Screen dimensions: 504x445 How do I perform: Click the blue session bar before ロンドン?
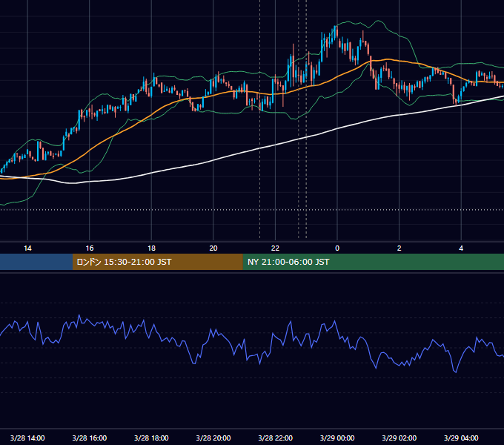tap(36, 262)
